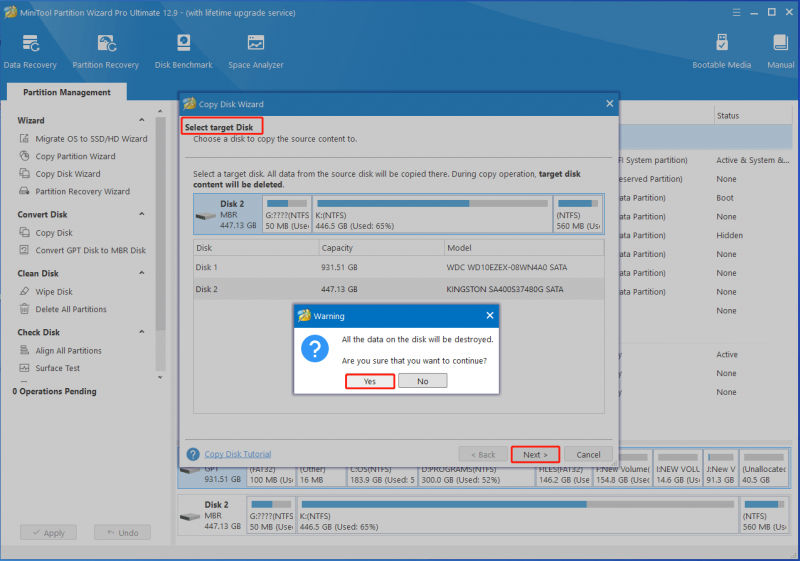This screenshot has height=561, width=800.
Task: Select 560 MB NTFS partition in wizard map
Action: 578,214
